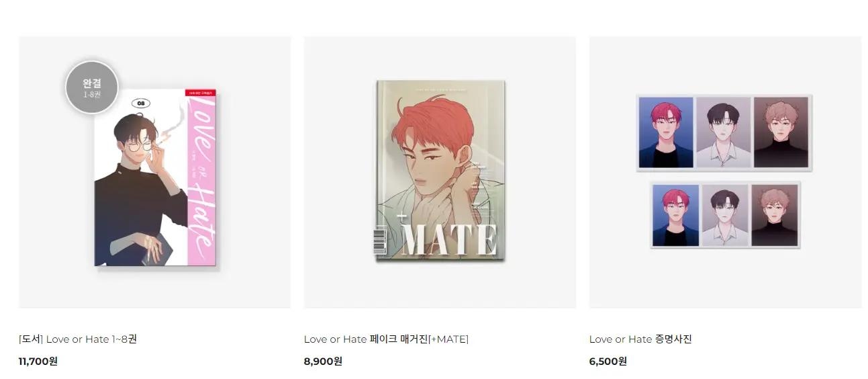868x379 pixels.
Task: Open the [도서] Love or Hate 1~8권 title link
Action: coord(78,339)
